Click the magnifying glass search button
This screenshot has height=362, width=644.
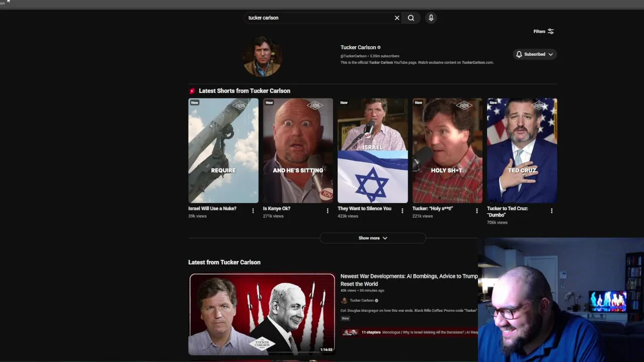(411, 18)
